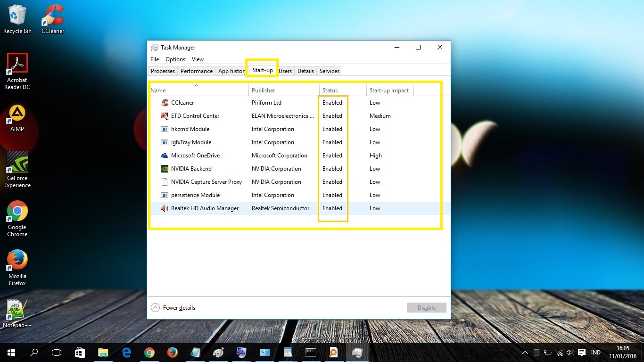This screenshot has height=362, width=644.
Task: Click the Realtek HD Audio Manager speaker icon
Action: pos(165,208)
